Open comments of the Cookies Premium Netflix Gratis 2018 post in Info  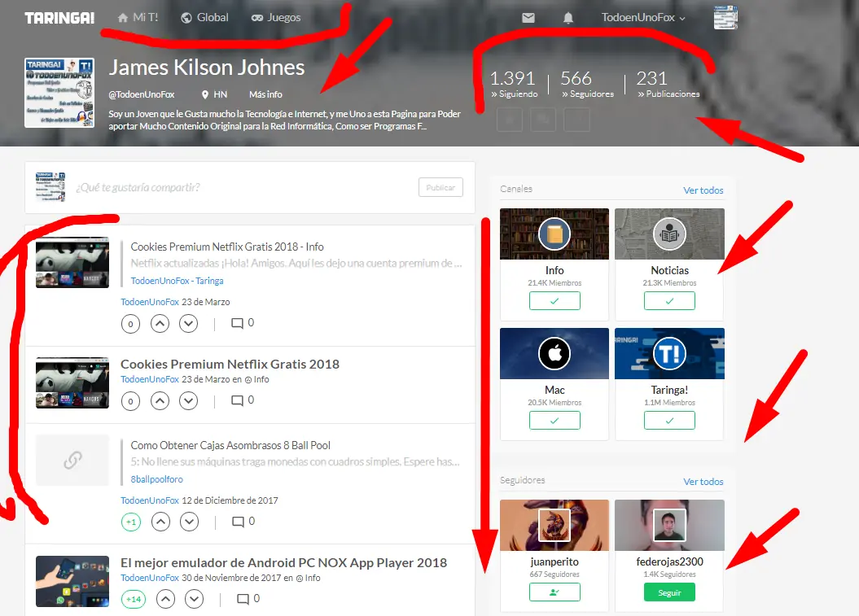243,400
